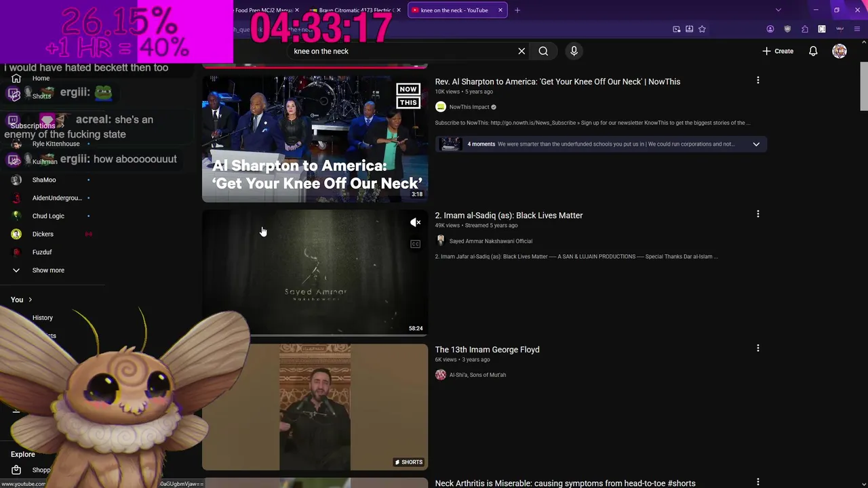Open the George Floyd short thumbnail
This screenshot has height=488, width=868.
click(x=315, y=407)
